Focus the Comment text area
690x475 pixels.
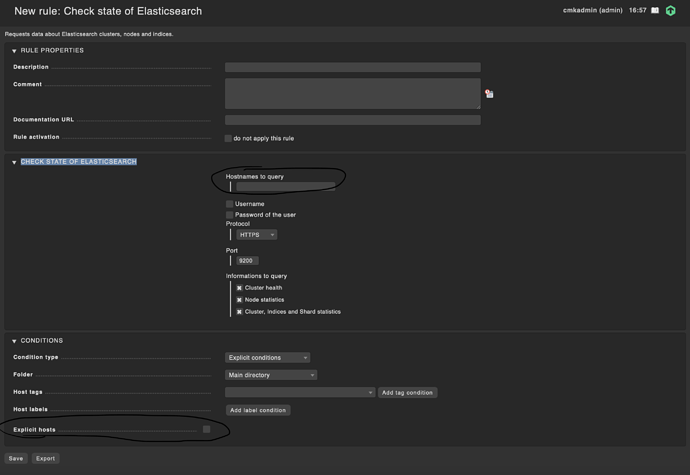[x=352, y=93]
